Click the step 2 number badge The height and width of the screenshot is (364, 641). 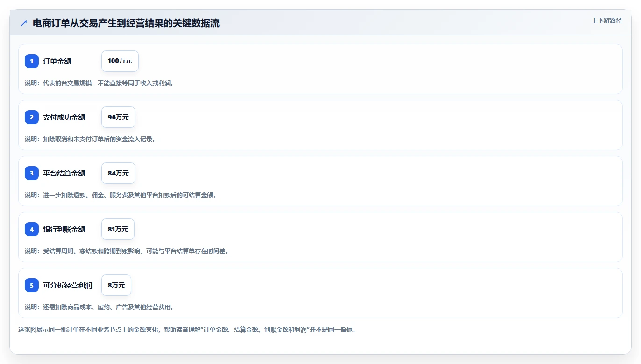tap(32, 117)
